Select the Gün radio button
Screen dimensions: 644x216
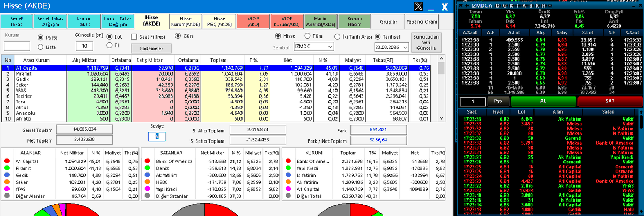(x=178, y=36)
